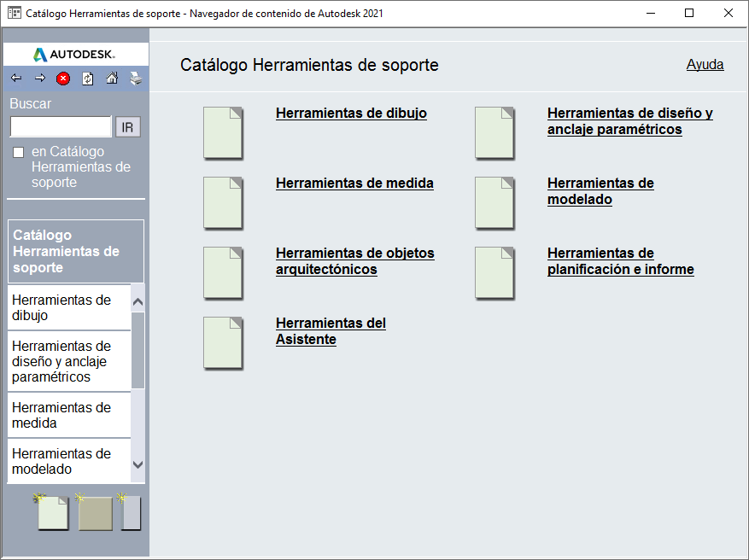Click the Buscar search text field
The width and height of the screenshot is (749, 560).
tap(61, 127)
